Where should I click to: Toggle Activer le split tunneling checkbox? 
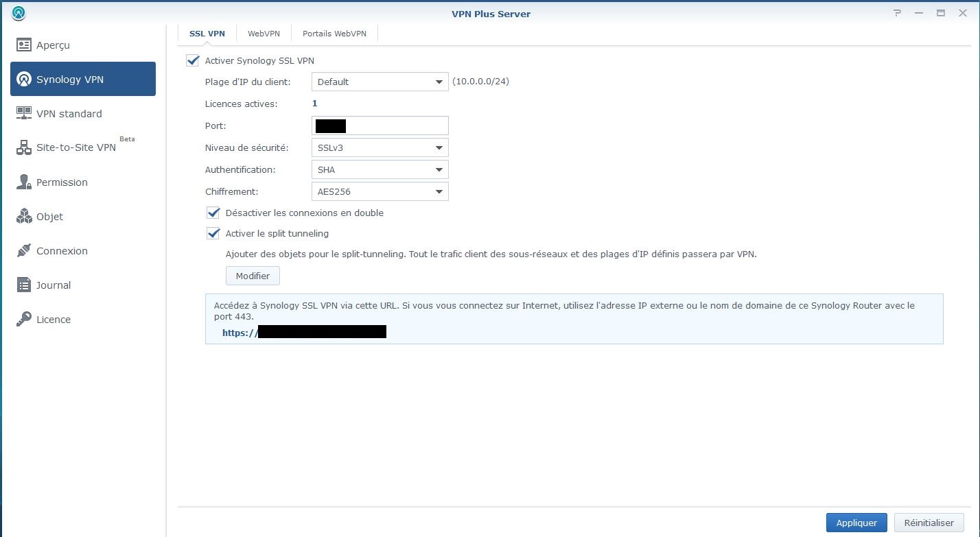click(213, 233)
